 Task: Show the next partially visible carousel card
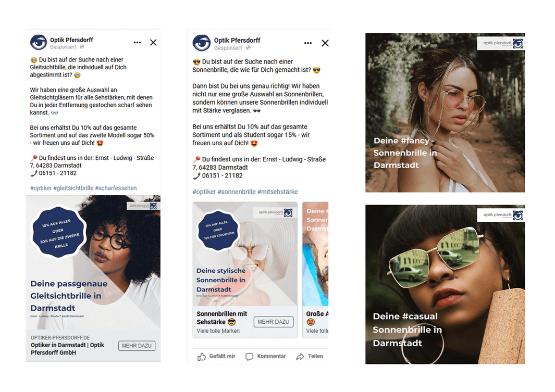(x=315, y=270)
